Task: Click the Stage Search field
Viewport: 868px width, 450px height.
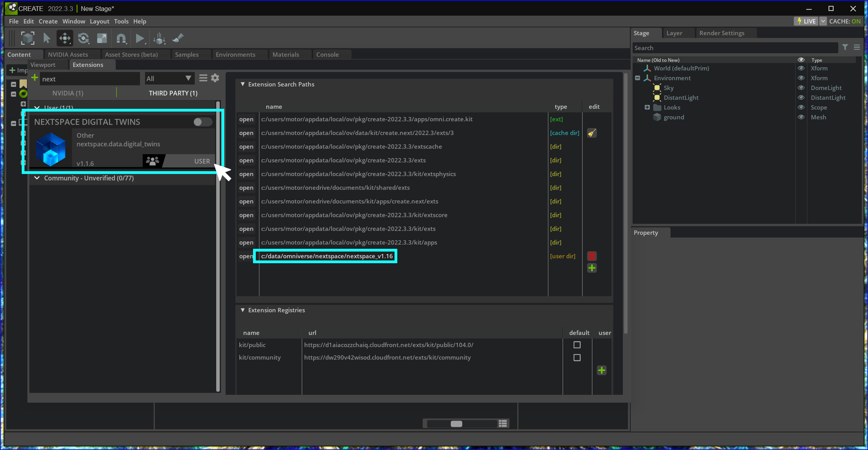Action: pyautogui.click(x=735, y=48)
